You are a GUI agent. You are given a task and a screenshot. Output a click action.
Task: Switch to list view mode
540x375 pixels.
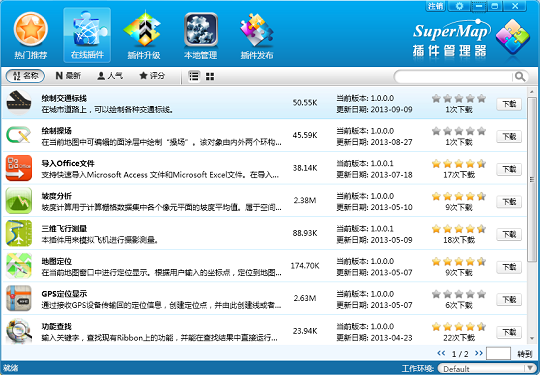click(194, 76)
